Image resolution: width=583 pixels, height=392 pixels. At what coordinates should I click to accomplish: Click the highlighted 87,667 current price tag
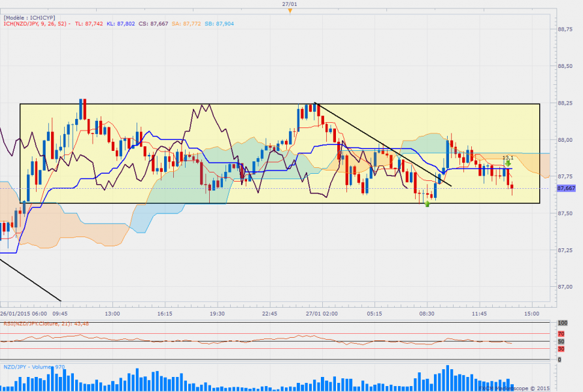tap(566, 188)
